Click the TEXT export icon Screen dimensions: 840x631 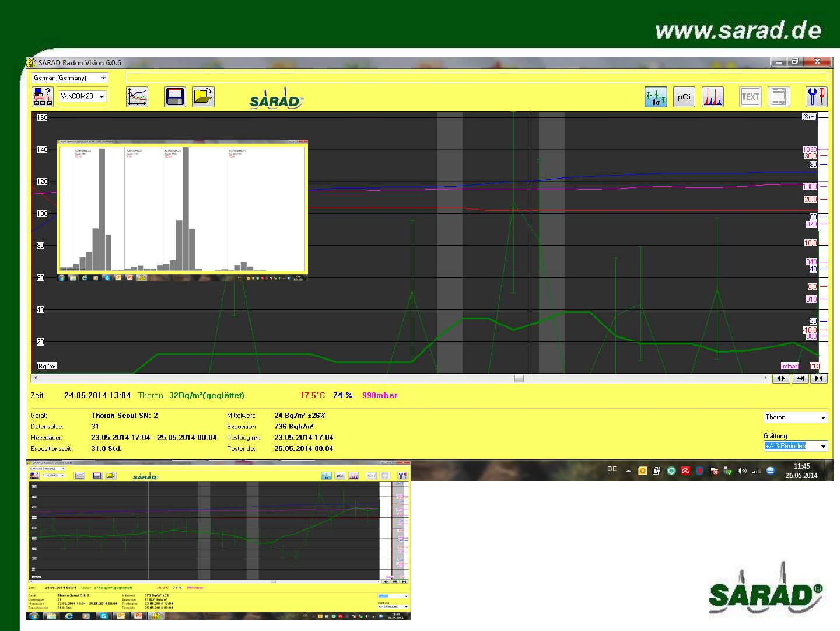[x=750, y=96]
